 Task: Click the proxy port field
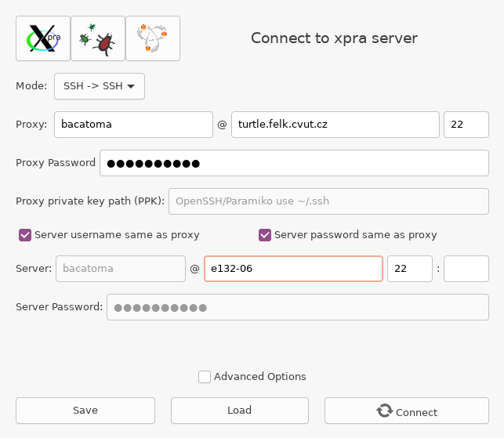pos(466,125)
